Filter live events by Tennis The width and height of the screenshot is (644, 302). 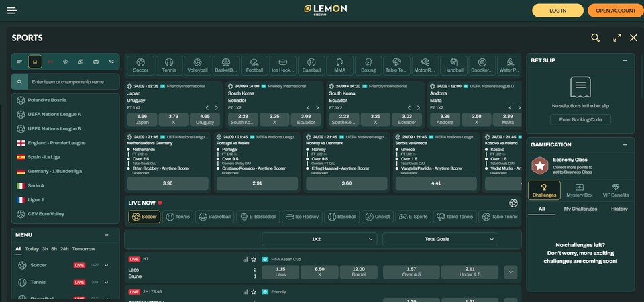coord(178,217)
